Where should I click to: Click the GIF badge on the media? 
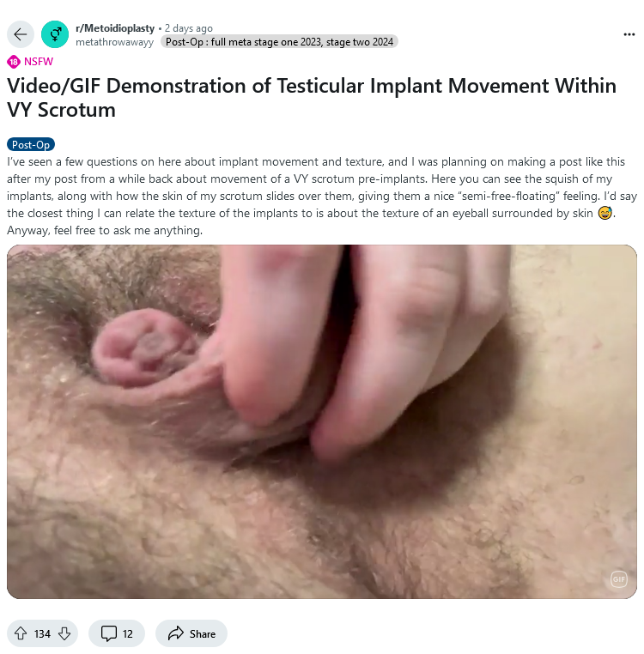(x=618, y=579)
